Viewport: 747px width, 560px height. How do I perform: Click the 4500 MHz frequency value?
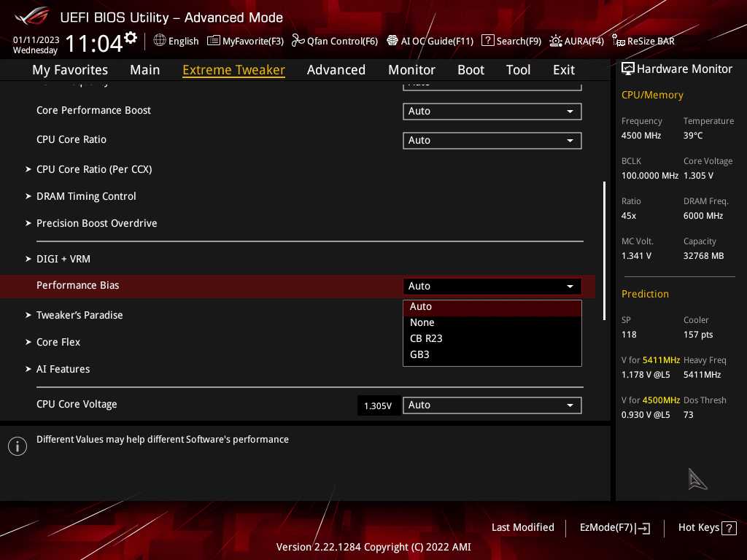[x=641, y=136]
